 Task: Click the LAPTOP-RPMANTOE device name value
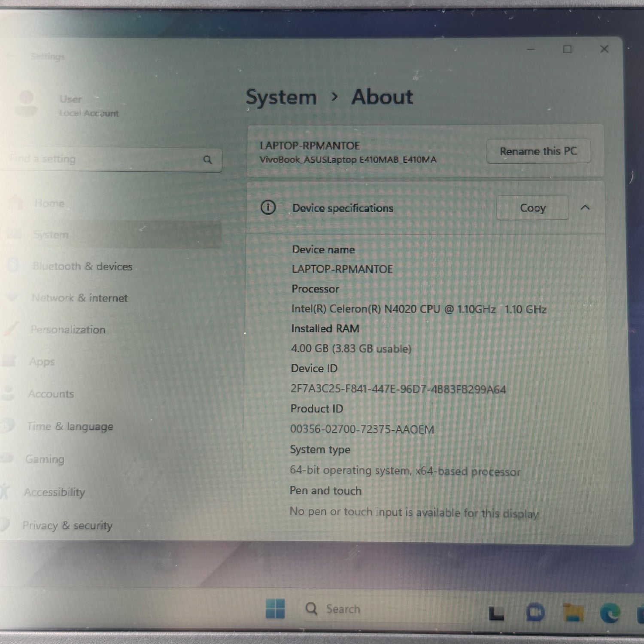coord(342,269)
